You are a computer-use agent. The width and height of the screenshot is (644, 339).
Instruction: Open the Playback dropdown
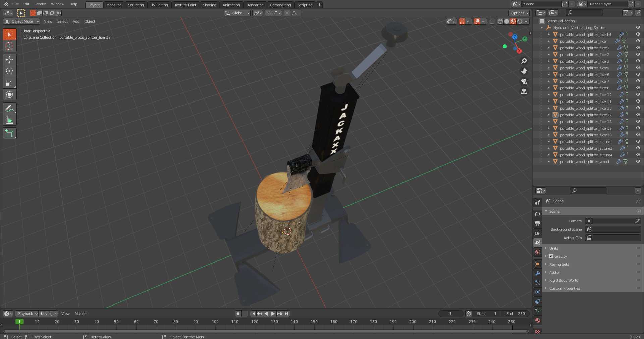click(27, 314)
